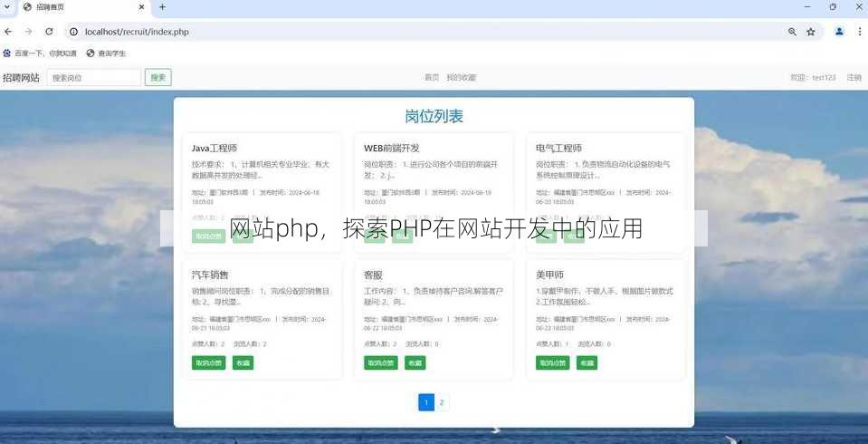Click the address line in the 客服 card
The height and width of the screenshot is (444, 868).
coord(432,323)
